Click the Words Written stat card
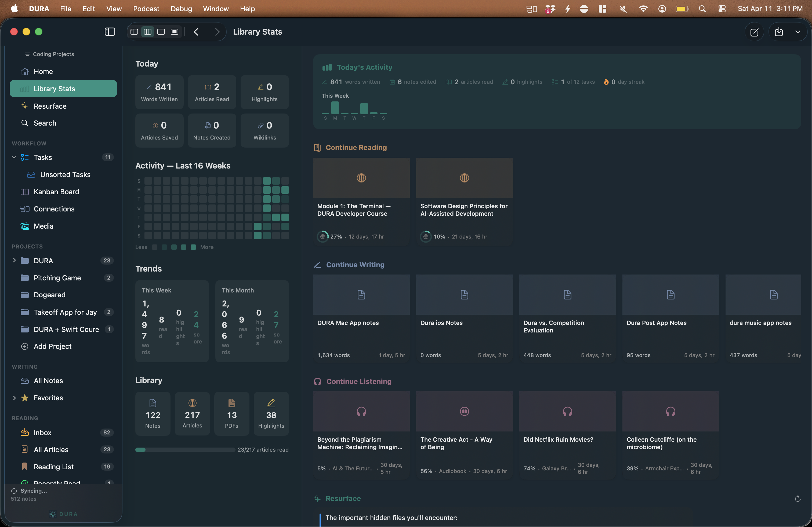 159,92
